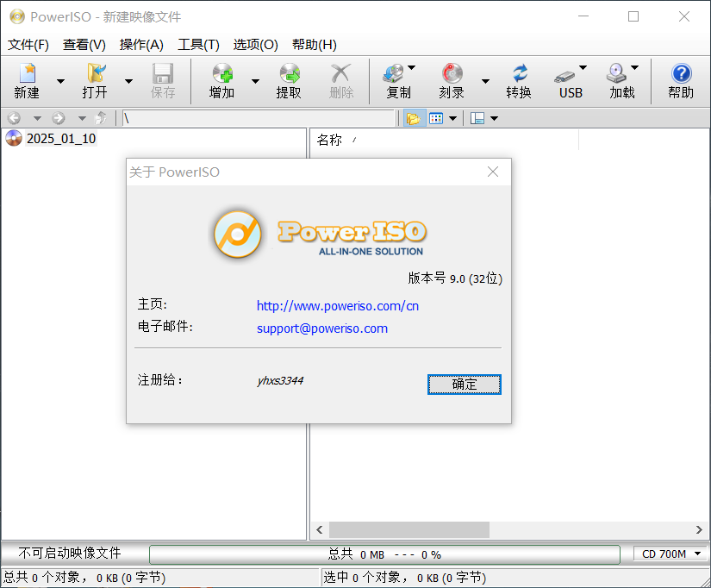Viewport: 711px width, 588px height.
Task: Toggle the folder tree view icon
Action: (414, 118)
